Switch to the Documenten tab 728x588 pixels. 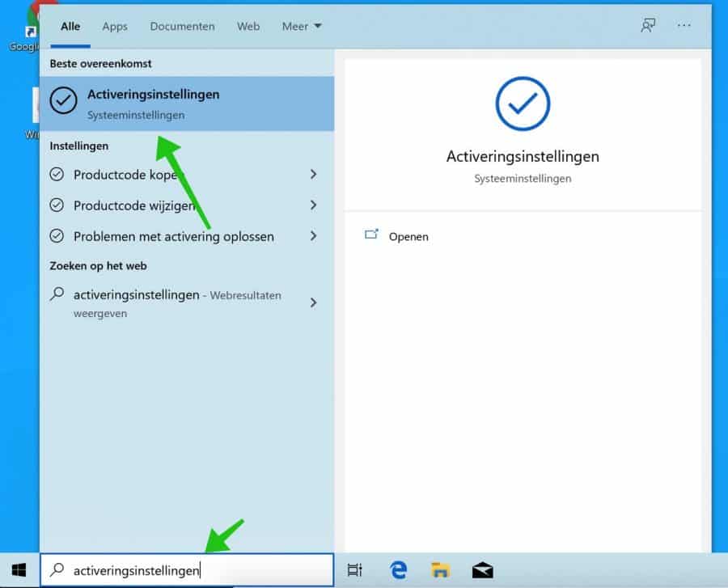tap(182, 26)
